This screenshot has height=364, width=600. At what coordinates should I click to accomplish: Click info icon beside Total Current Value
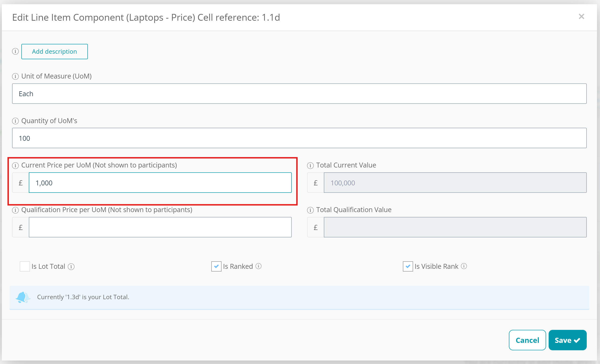[310, 165]
